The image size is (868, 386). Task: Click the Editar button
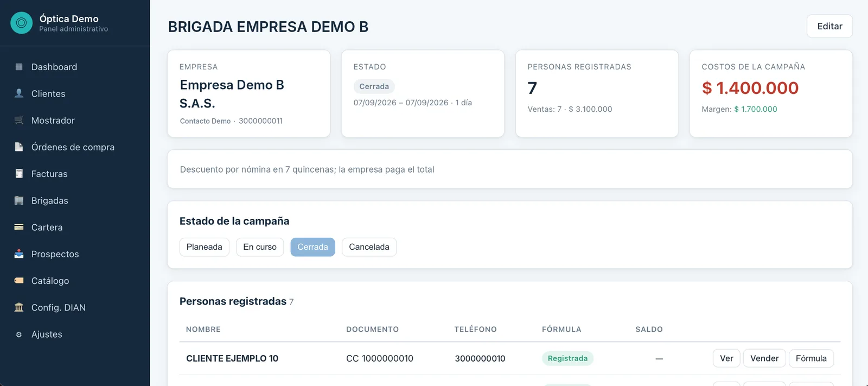point(829,26)
